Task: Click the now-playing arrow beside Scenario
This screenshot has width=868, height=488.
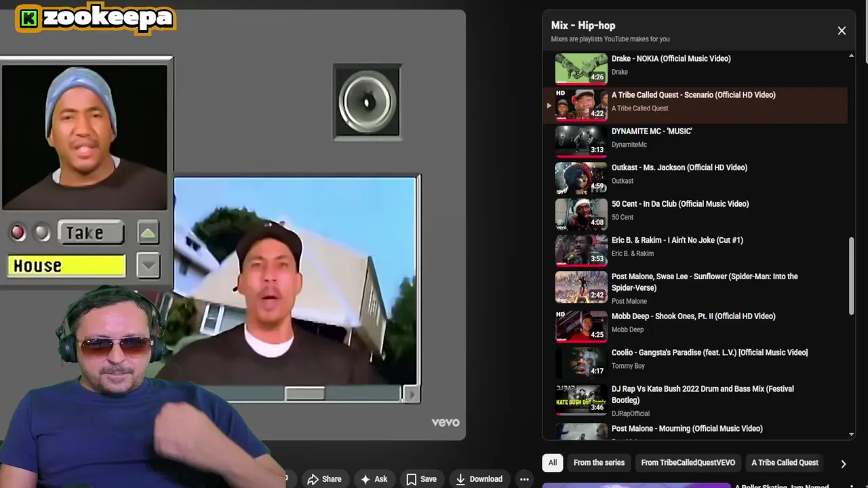Action: point(549,105)
